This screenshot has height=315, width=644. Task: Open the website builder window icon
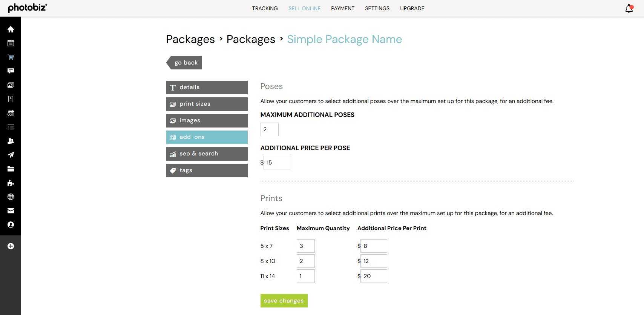pos(11,43)
